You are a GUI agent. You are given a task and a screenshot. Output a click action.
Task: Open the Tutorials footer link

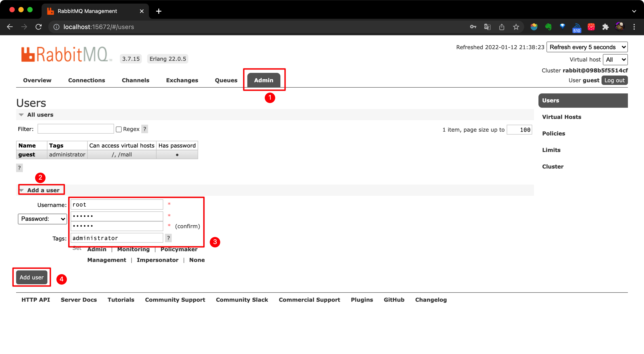tap(121, 300)
